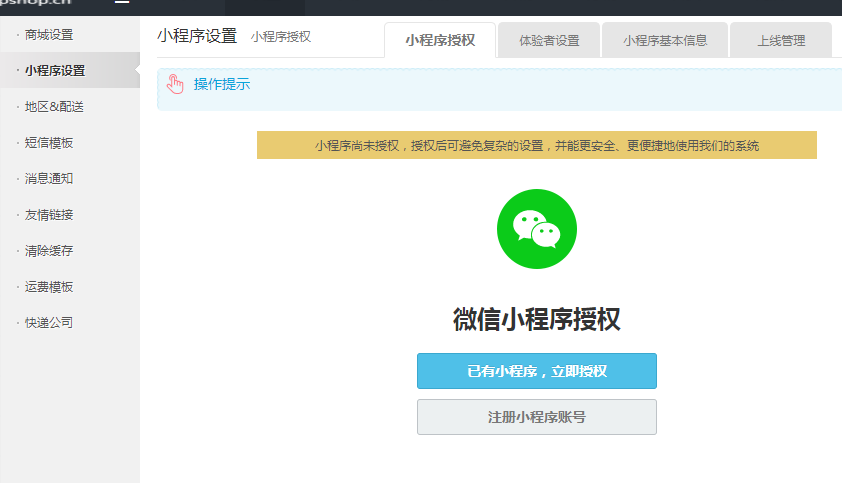This screenshot has height=483, width=842.
Task: Click 清除缓存 in the sidebar
Action: coord(49,251)
